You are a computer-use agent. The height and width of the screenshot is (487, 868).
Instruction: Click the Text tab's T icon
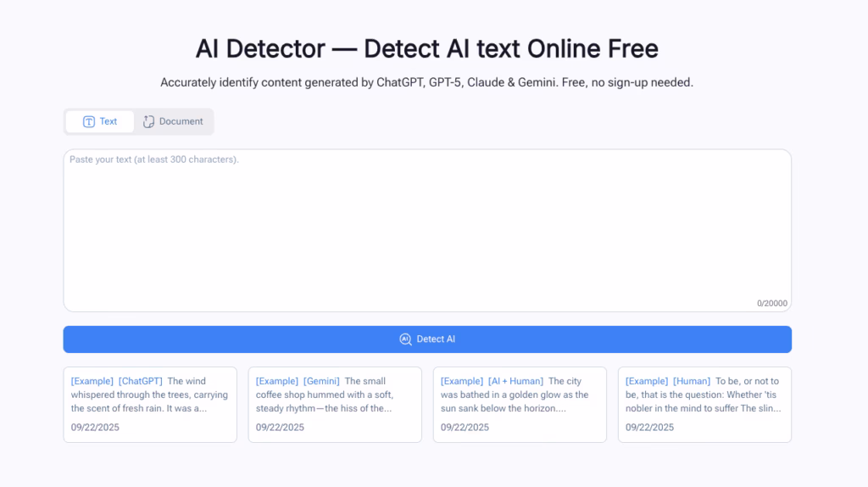pos(89,121)
